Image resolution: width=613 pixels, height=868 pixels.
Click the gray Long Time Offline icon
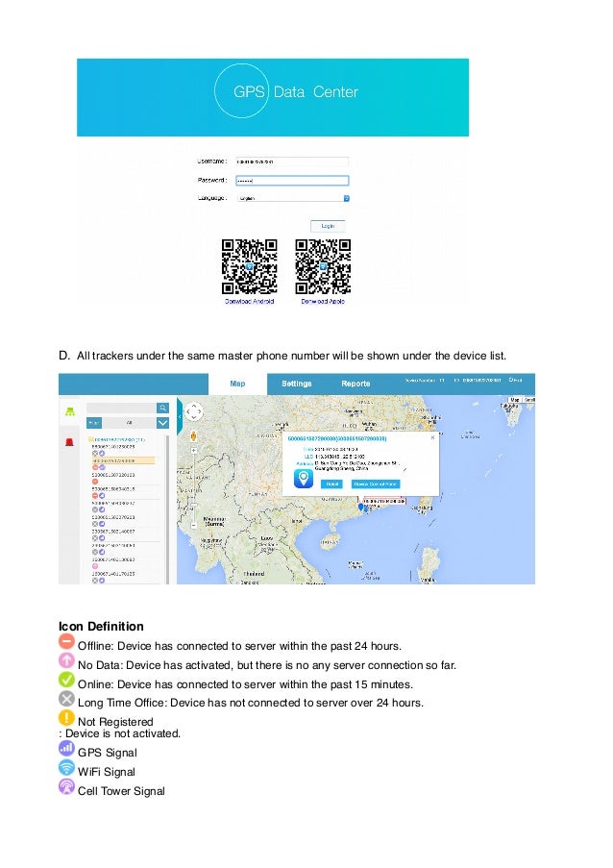click(x=66, y=699)
